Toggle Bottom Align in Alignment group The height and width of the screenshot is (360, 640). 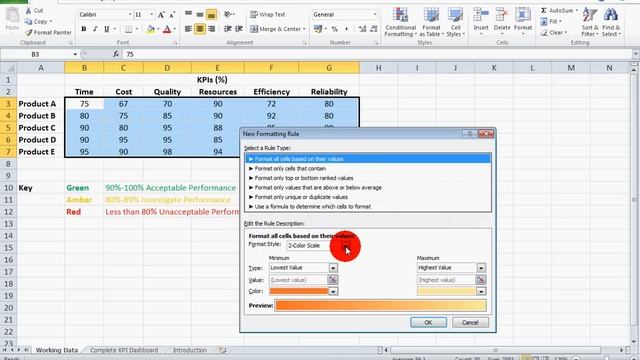pyautogui.click(x=211, y=15)
